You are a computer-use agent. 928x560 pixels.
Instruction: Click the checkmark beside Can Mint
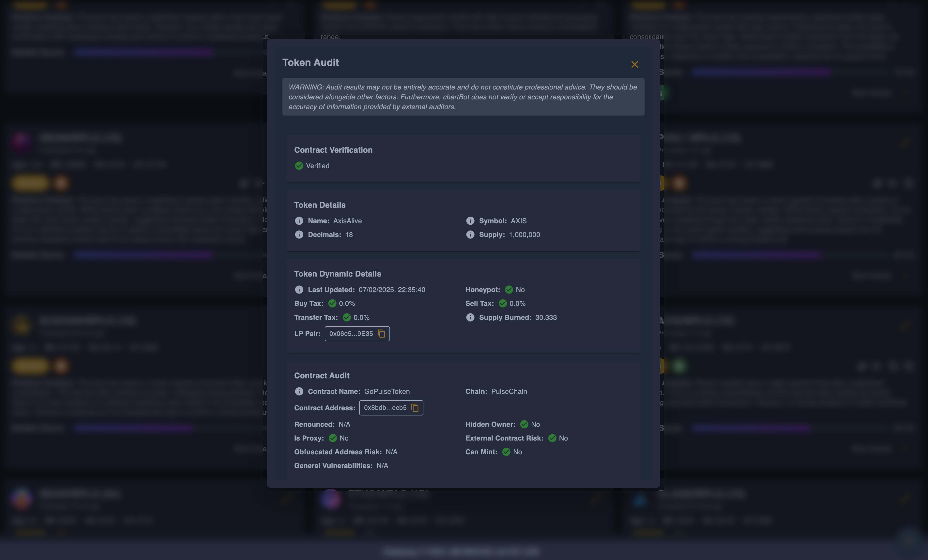(x=506, y=452)
